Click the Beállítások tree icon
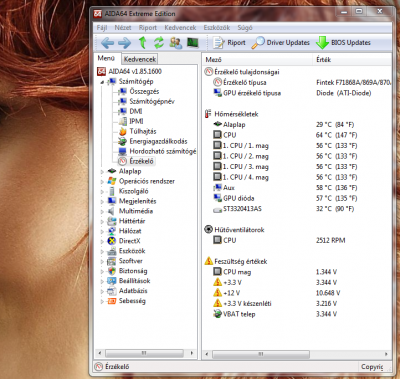Image resolution: width=400 pixels, height=379 pixels. click(112, 281)
